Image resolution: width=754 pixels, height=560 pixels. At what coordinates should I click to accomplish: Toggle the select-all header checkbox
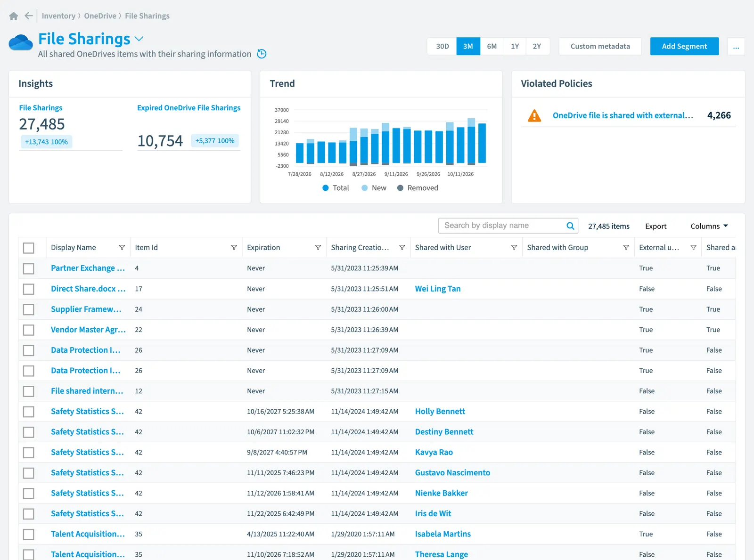click(x=29, y=248)
